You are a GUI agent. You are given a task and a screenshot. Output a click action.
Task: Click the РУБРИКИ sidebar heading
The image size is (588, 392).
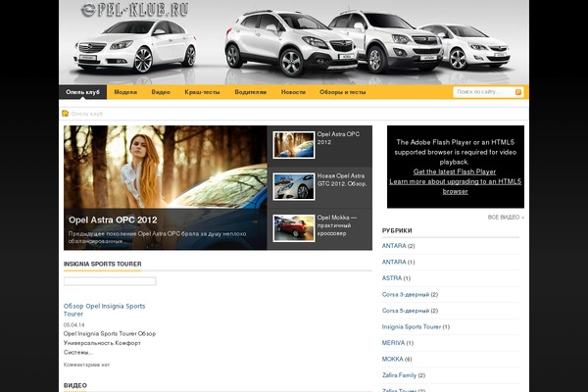point(397,230)
